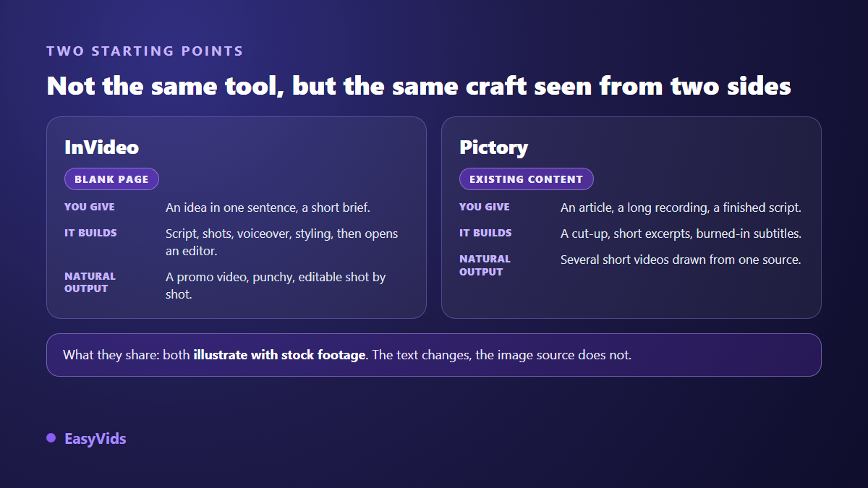Viewport: 868px width, 488px height.
Task: Click NATURAL OUTPUT label in InVideo card
Action: point(90,282)
